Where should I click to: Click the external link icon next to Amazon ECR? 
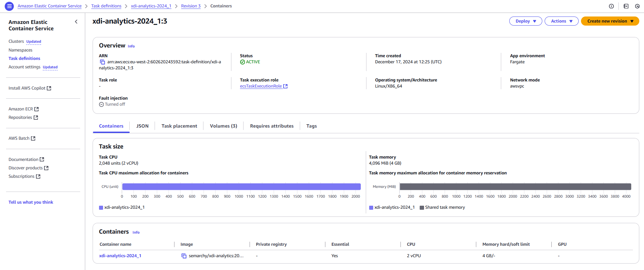[37, 109]
